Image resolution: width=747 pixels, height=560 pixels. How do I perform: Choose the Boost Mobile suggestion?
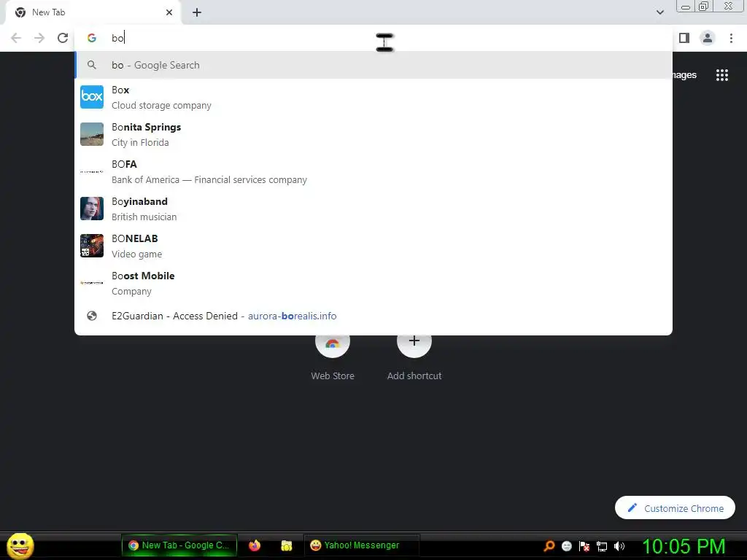click(x=373, y=283)
